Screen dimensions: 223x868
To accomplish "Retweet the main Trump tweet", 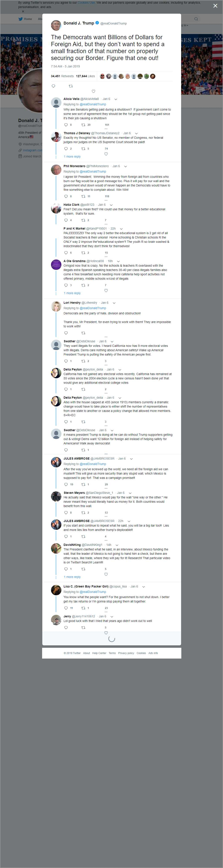I will click(71, 86).
